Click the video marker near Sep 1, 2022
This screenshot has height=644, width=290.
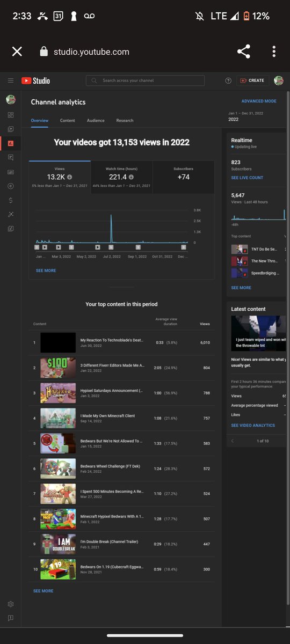[138, 247]
